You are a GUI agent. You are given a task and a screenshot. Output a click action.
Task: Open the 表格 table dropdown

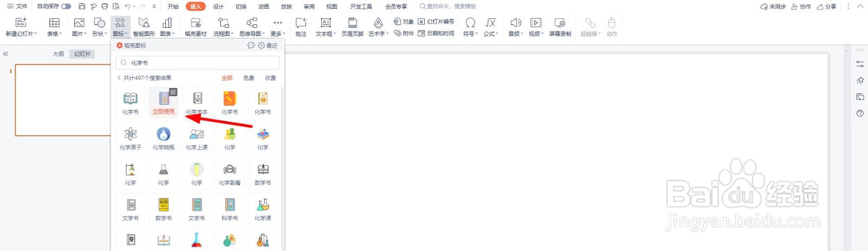(54, 27)
